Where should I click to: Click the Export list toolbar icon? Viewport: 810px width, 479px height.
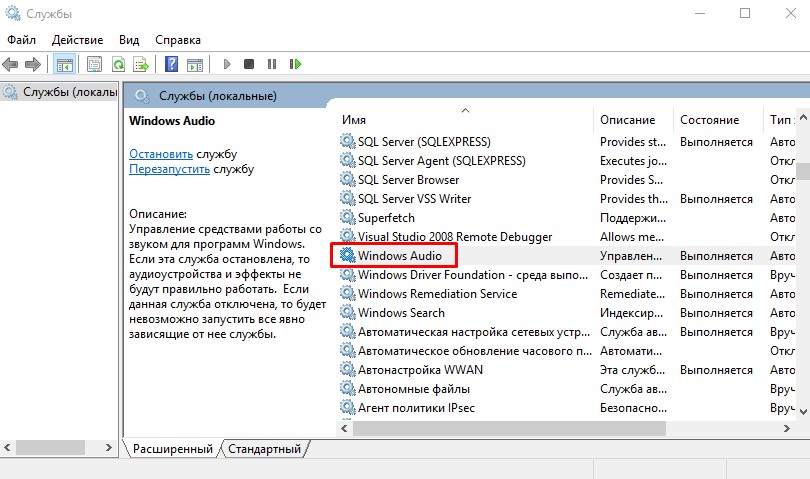click(x=141, y=65)
